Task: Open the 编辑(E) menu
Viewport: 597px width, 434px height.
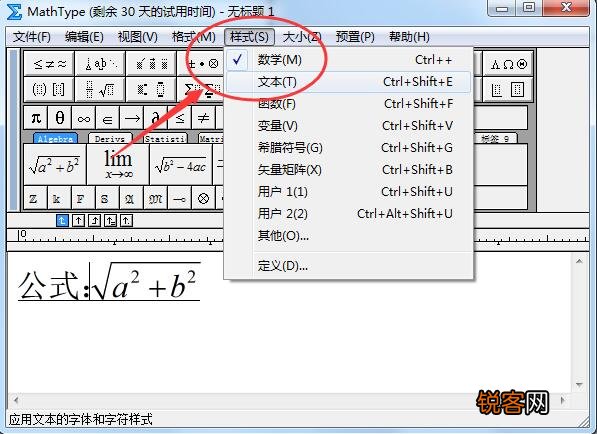Action: [84, 37]
